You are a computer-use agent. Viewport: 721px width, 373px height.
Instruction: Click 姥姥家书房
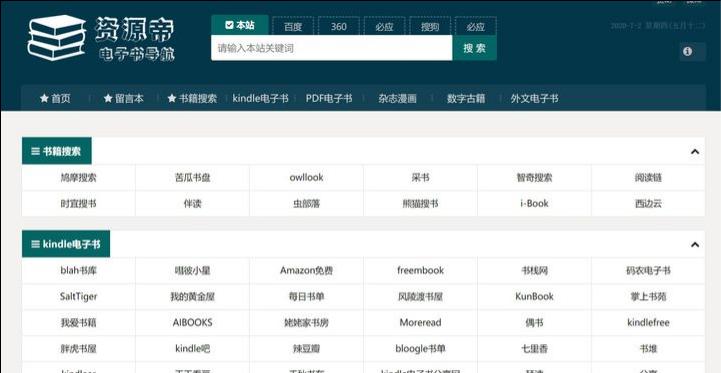click(306, 323)
